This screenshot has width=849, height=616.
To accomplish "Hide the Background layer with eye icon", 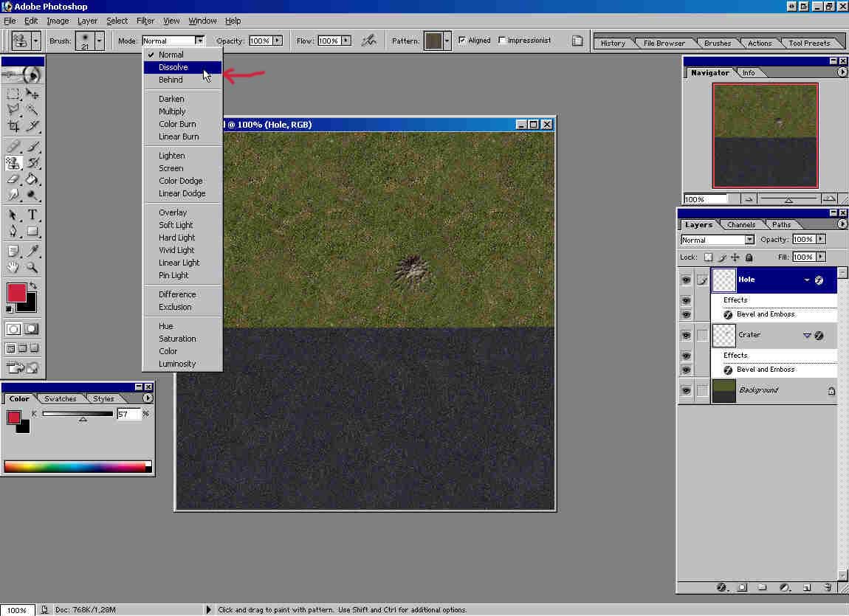I will pyautogui.click(x=686, y=390).
